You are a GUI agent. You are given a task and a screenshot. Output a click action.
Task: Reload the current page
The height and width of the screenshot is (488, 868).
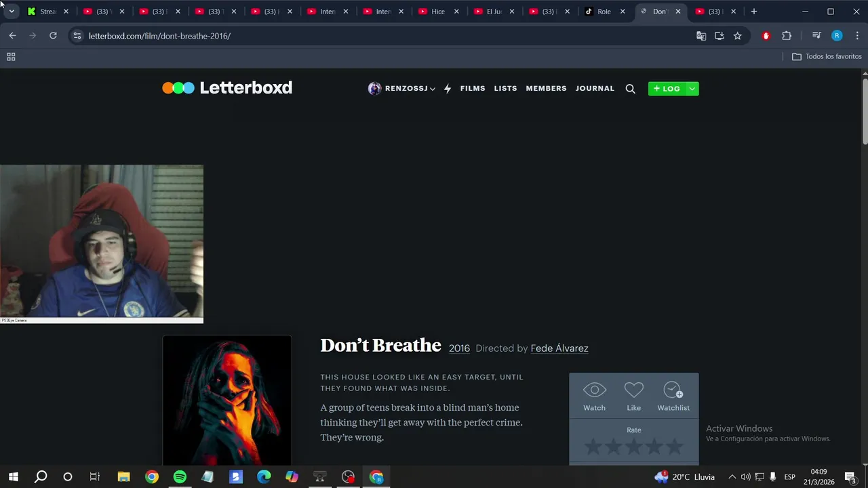click(53, 36)
